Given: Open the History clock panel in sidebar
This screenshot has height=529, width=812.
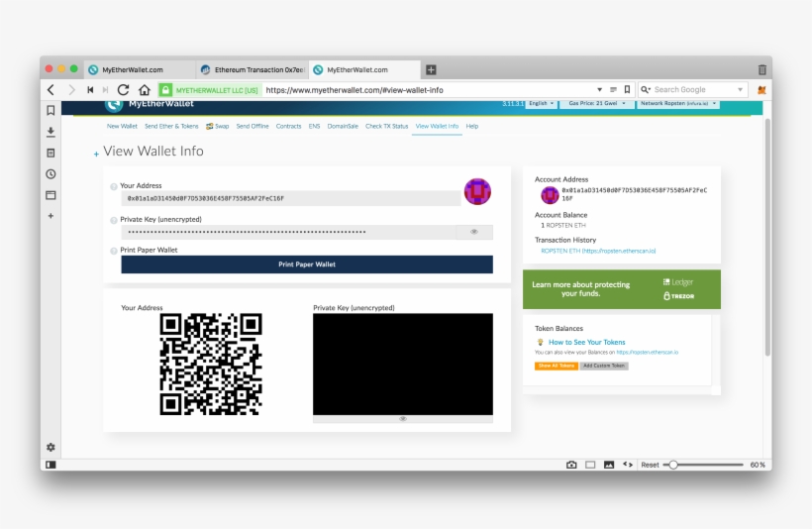Looking at the screenshot, I should [x=51, y=173].
